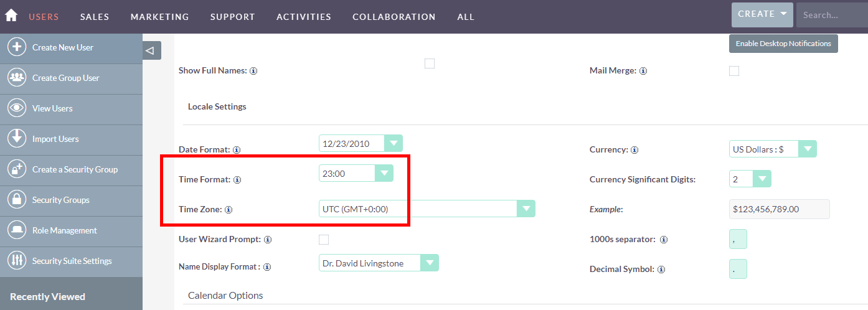
Task: Open the Time Format dropdown showing 23:00
Action: [x=356, y=174]
